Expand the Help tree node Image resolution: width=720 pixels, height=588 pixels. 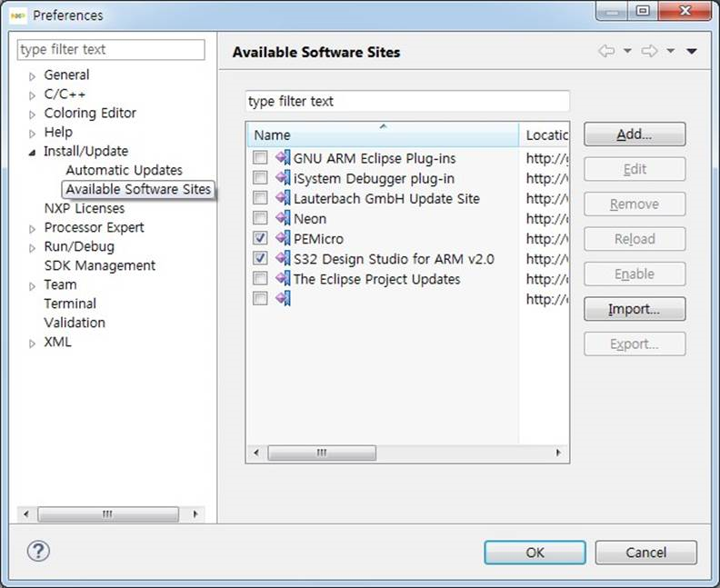pyautogui.click(x=32, y=134)
